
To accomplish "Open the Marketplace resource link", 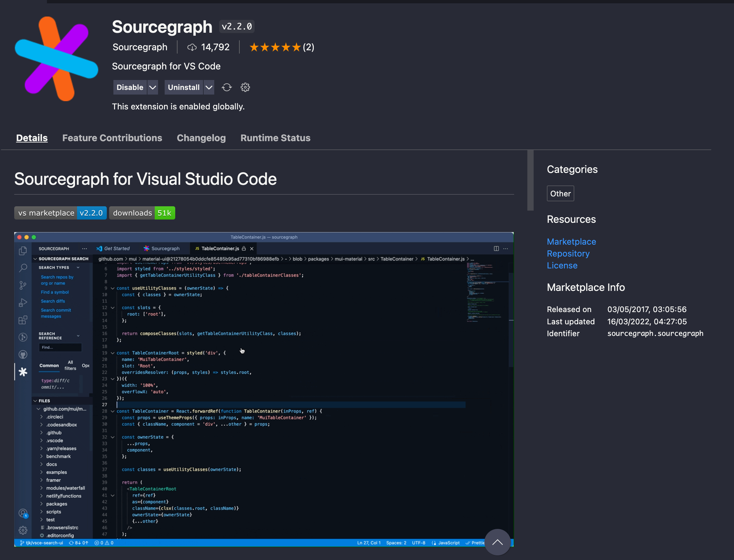I will pos(571,242).
